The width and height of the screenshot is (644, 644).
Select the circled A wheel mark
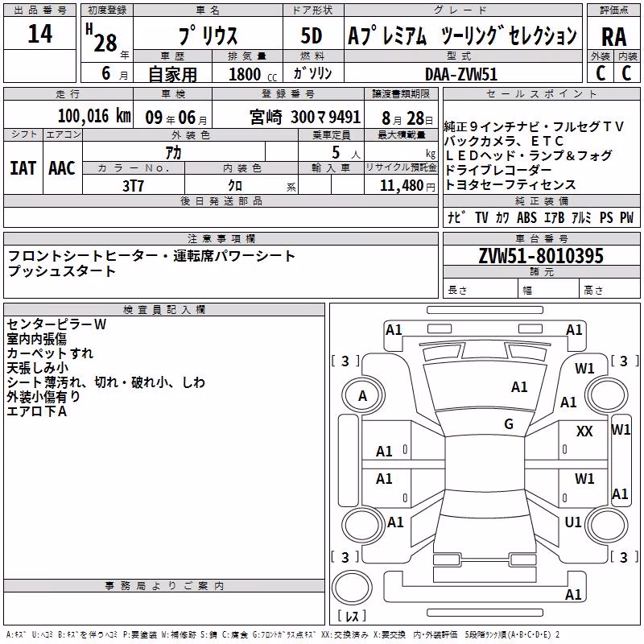[x=363, y=396]
